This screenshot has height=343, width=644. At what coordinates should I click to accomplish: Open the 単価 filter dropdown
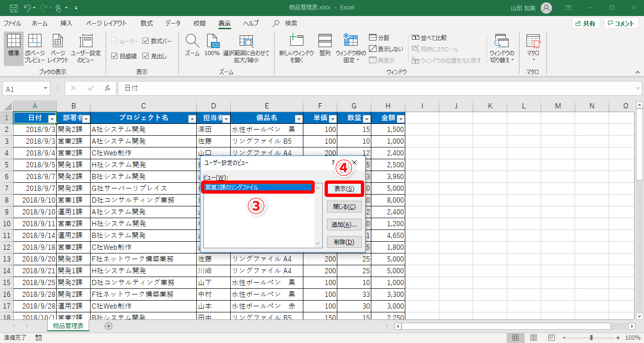point(333,118)
